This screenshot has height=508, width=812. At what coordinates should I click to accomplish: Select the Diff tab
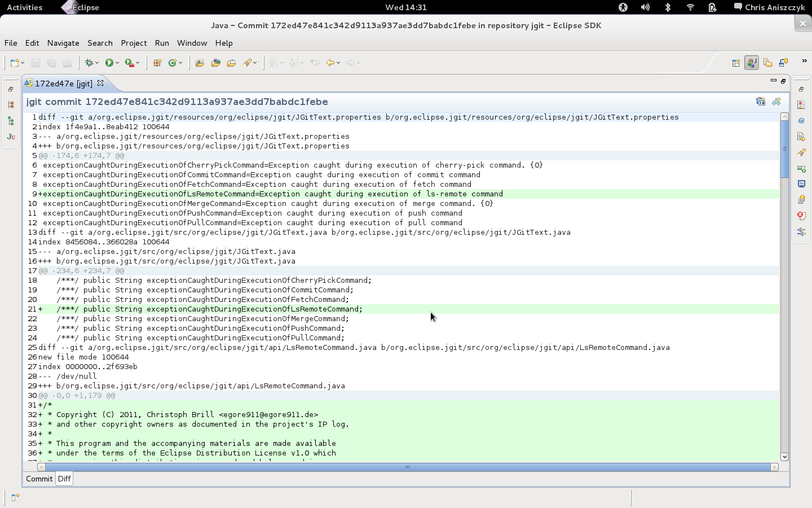click(64, 479)
